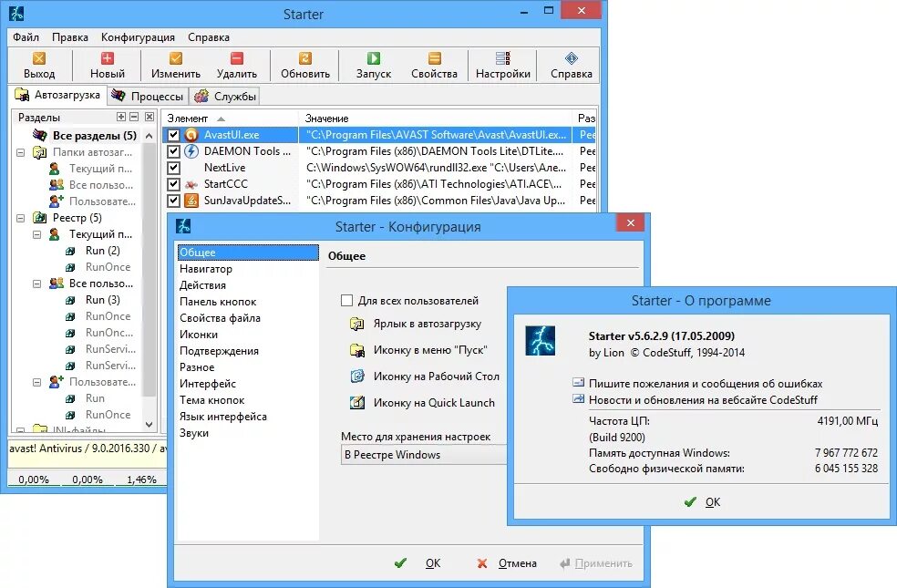This screenshot has height=588, width=897.
Task: Uncheck the NextLive startup entry
Action: pos(174,168)
